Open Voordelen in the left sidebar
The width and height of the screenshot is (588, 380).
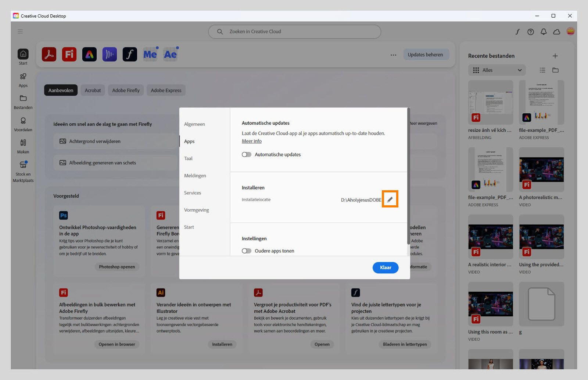[23, 124]
